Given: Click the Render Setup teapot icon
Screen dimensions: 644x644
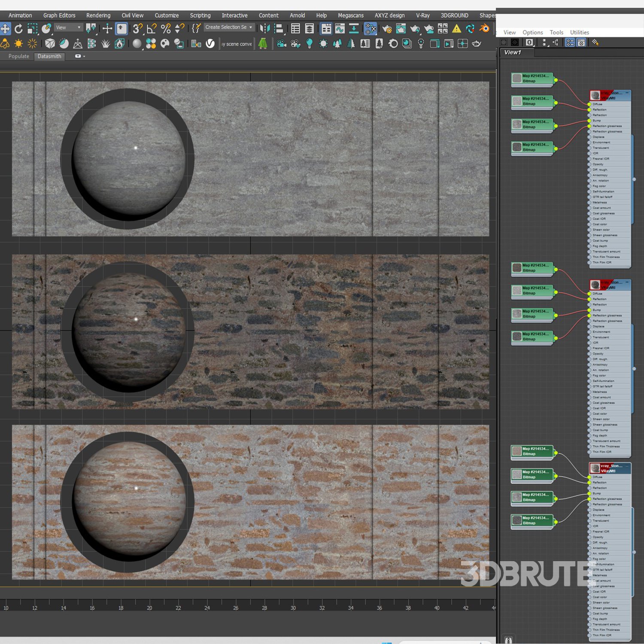Looking at the screenshot, I should [x=387, y=29].
